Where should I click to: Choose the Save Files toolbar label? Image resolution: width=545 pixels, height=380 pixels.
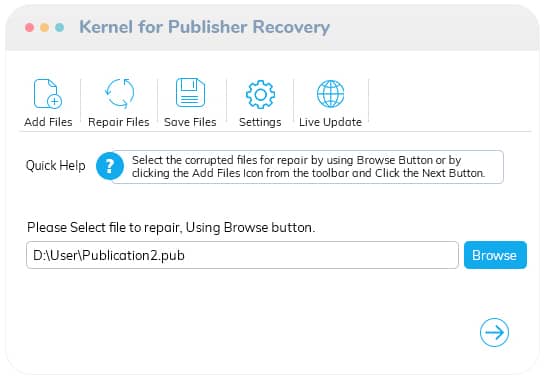(190, 122)
